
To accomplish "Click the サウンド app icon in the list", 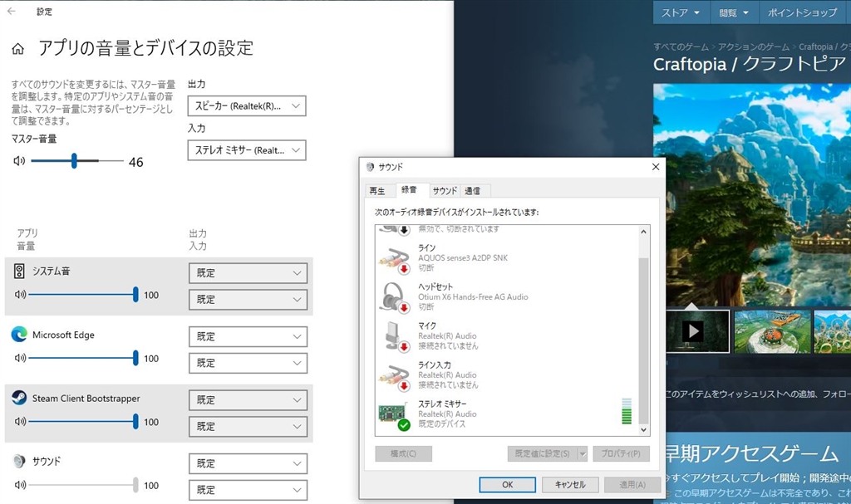I will coord(19,461).
